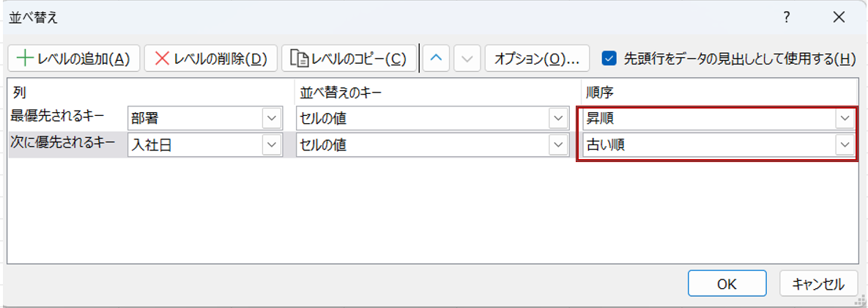Click the Add Level (レベルの追加) button
This screenshot has width=868, height=308.
pos(73,59)
